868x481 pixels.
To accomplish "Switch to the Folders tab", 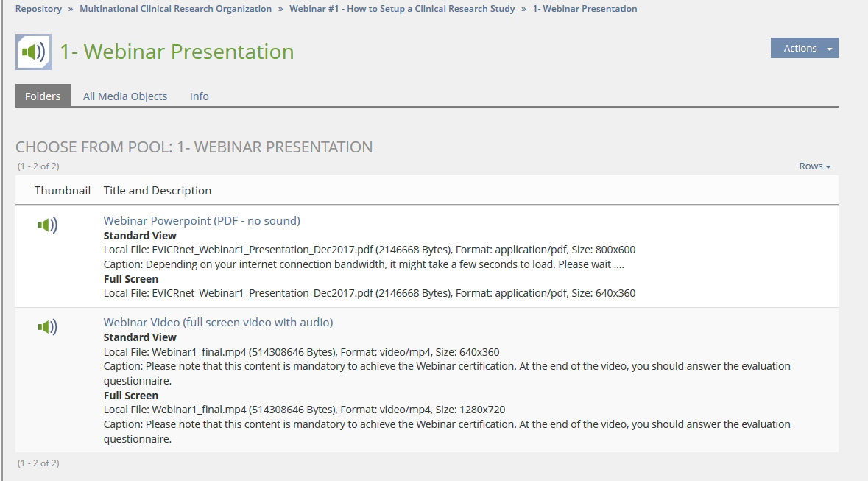I will [43, 96].
